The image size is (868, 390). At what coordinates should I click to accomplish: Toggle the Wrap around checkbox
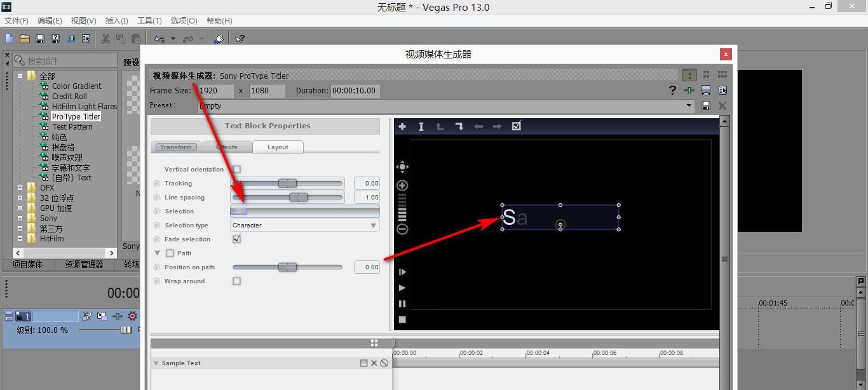236,281
